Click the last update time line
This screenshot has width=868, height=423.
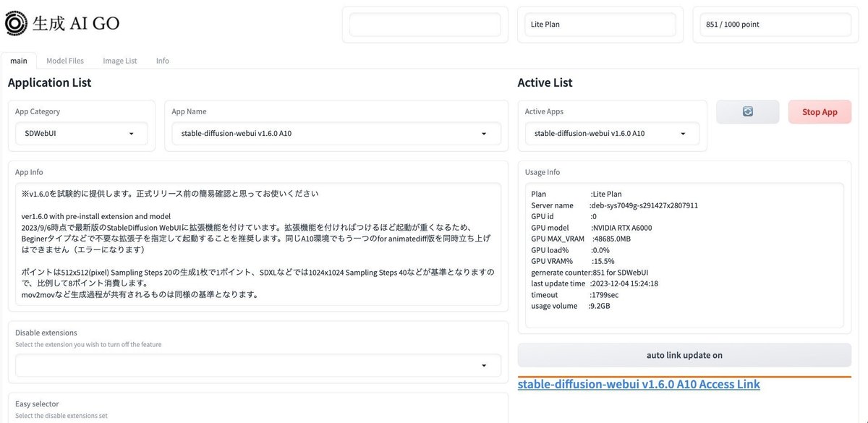pyautogui.click(x=595, y=283)
